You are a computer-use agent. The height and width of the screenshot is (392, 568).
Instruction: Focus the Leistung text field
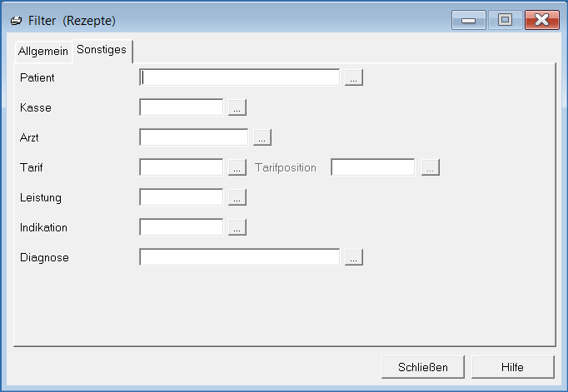[x=182, y=197]
